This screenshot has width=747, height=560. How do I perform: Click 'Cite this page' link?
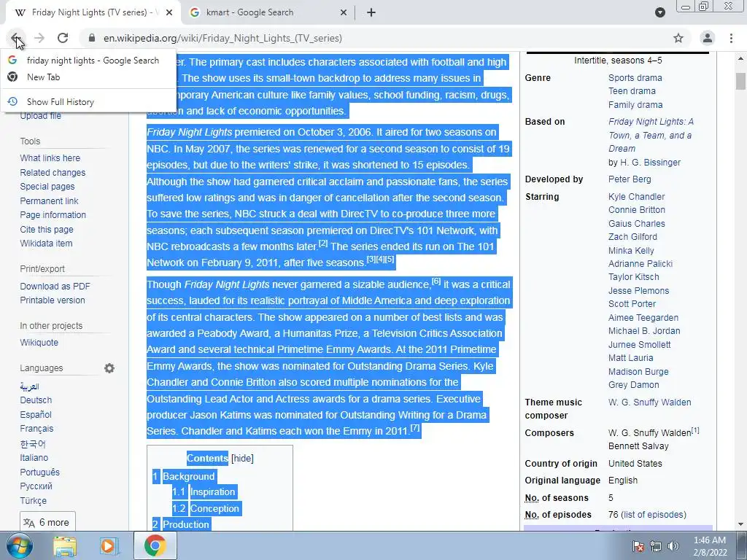(47, 230)
